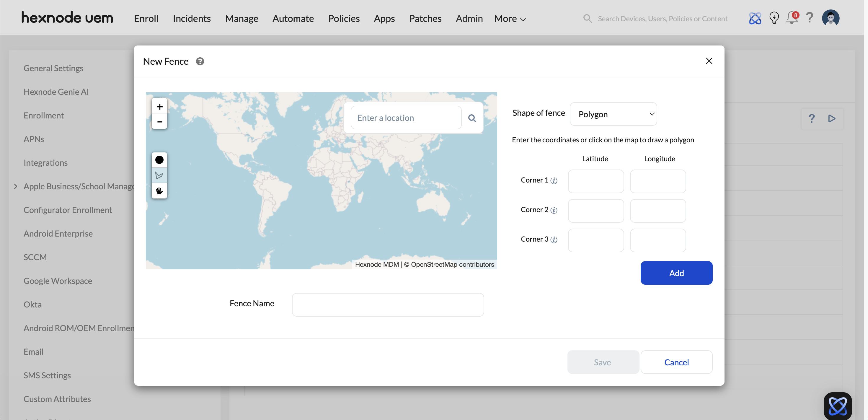868x420 pixels.
Task: Open the Shape of fence dropdown
Action: (x=613, y=114)
